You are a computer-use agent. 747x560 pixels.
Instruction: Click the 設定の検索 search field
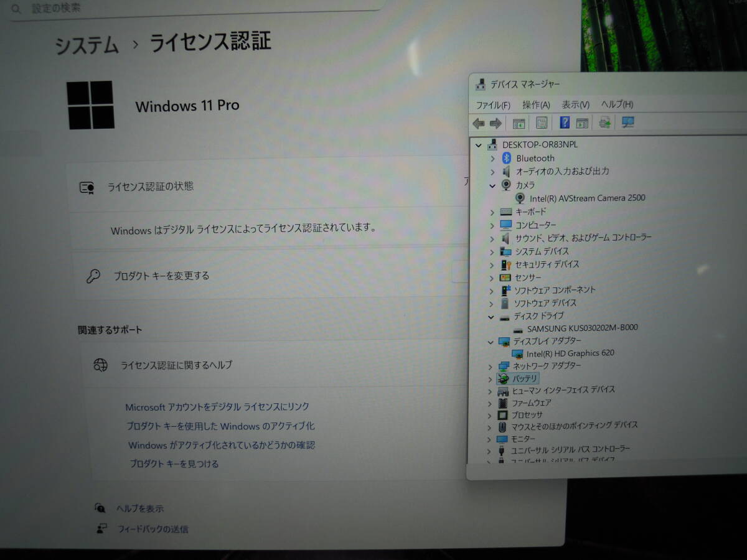[196, 9]
